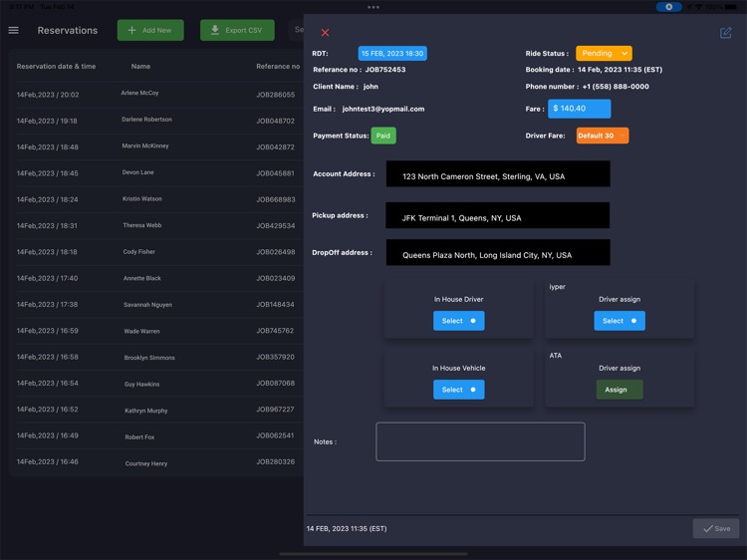Click the ATA Assign button
The width and height of the screenshot is (747, 560).
coord(620,390)
